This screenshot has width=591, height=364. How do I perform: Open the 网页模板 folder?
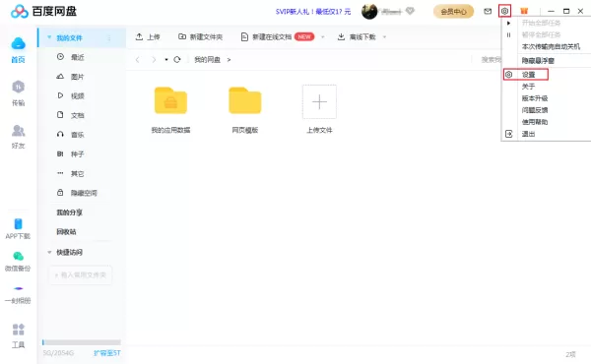[x=245, y=110]
